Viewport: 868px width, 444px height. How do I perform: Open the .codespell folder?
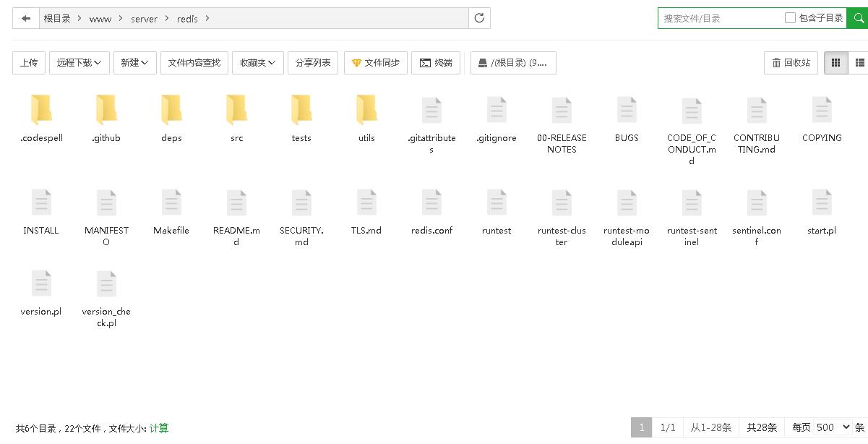point(41,110)
